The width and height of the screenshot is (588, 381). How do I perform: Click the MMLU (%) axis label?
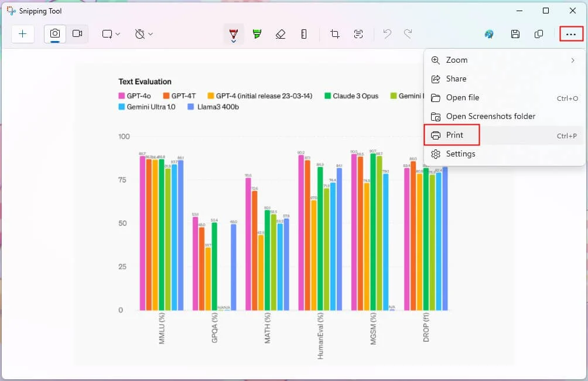point(162,328)
